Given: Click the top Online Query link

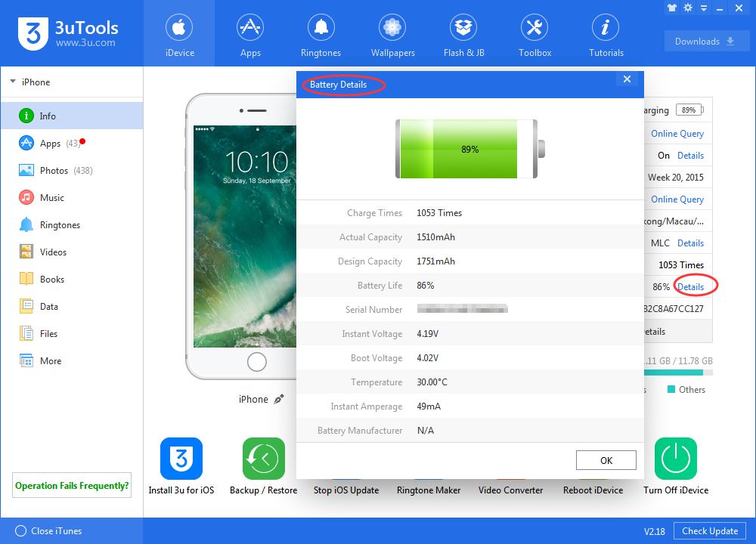Looking at the screenshot, I should pyautogui.click(x=677, y=134).
